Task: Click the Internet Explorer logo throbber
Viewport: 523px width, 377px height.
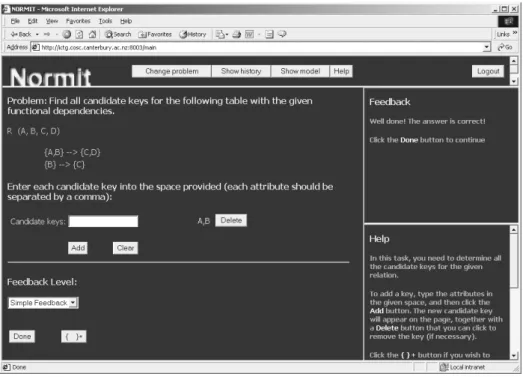Action: [x=508, y=21]
